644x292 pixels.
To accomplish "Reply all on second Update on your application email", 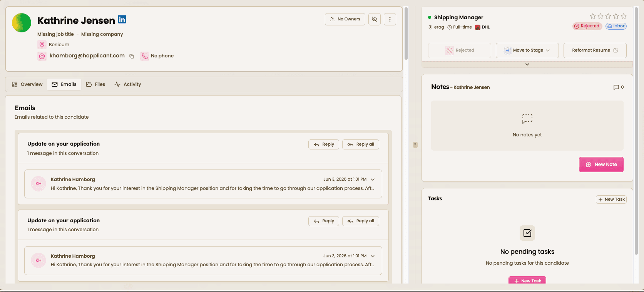I will coord(361,221).
